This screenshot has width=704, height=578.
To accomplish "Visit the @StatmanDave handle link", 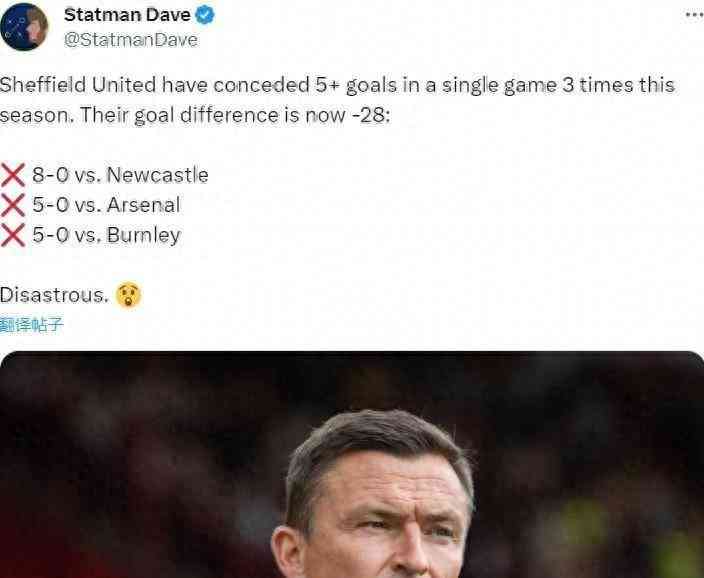I will (131, 40).
